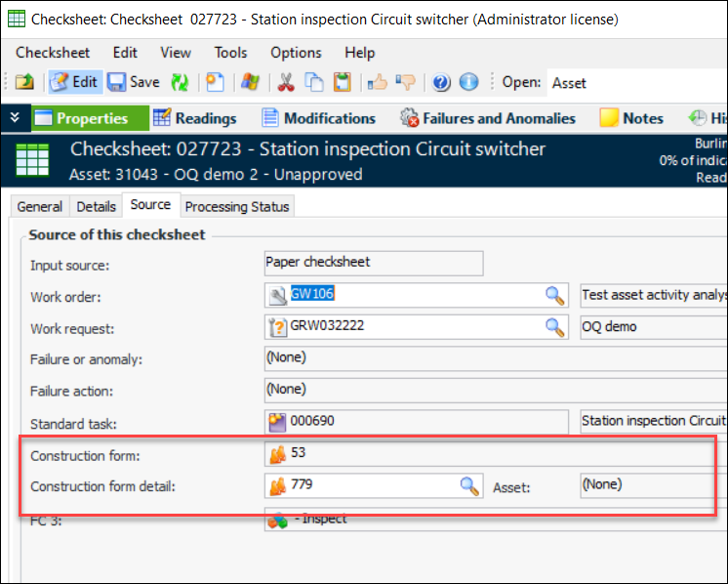Click the scissors cut icon
728x584 pixels.
(286, 82)
